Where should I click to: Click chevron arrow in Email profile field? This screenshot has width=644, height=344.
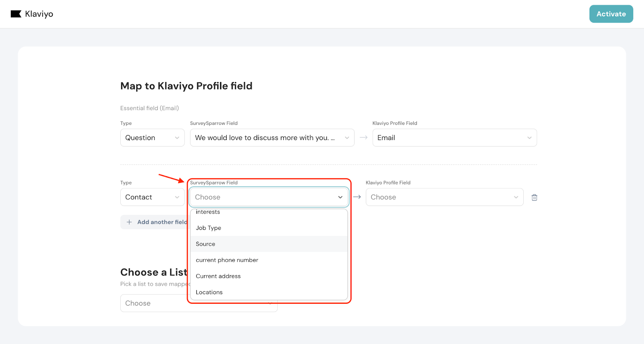pyautogui.click(x=529, y=138)
